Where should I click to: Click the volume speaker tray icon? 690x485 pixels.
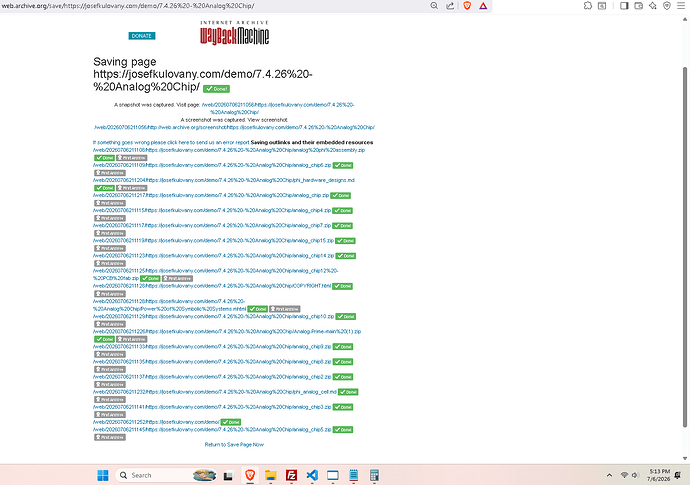[x=635, y=475]
